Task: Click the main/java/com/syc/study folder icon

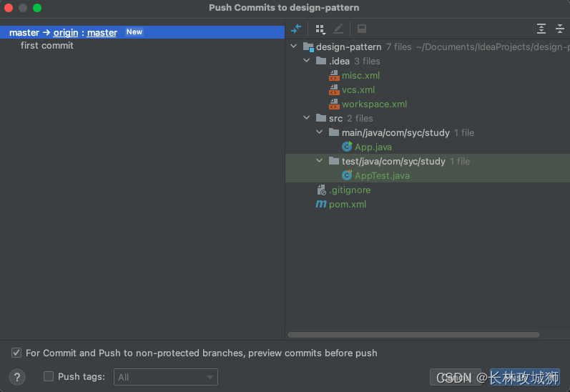Action: pyautogui.click(x=334, y=132)
